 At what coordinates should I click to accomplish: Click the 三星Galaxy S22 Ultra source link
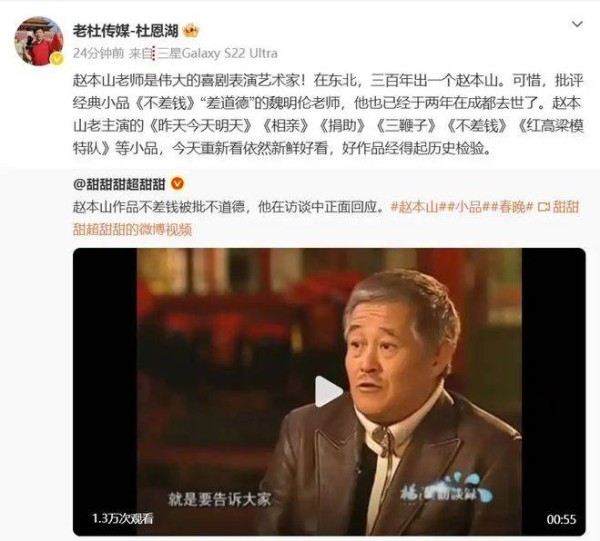coord(217,53)
